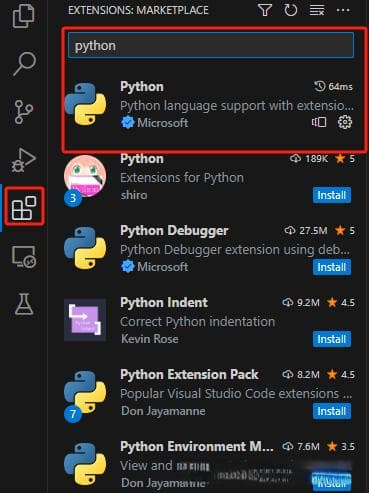Image resolution: width=369 pixels, height=493 pixels.
Task: Install the Python Debugger extension
Action: (332, 267)
